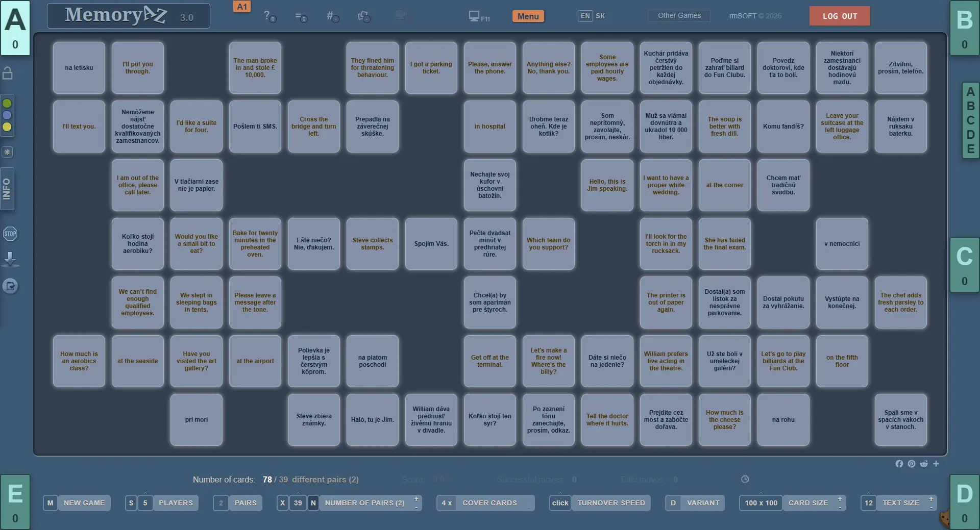Start a New Game
The width and height of the screenshot is (980, 530).
tap(84, 503)
